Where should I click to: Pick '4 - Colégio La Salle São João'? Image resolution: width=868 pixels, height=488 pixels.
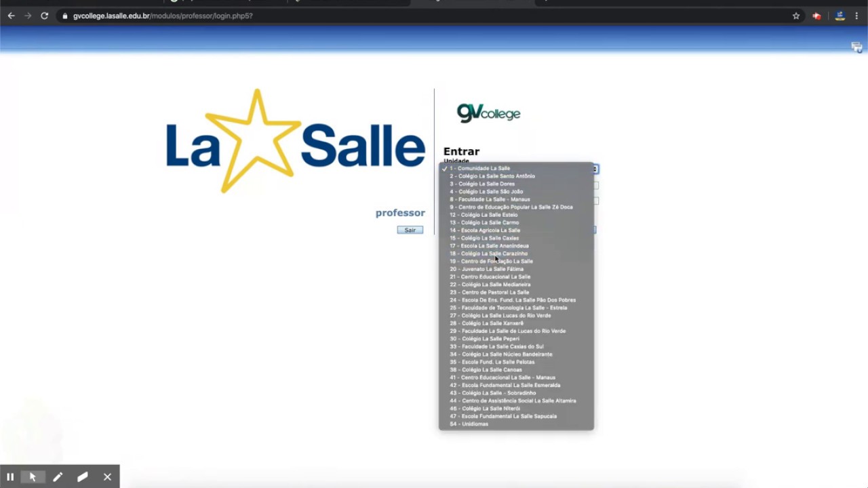click(516, 192)
